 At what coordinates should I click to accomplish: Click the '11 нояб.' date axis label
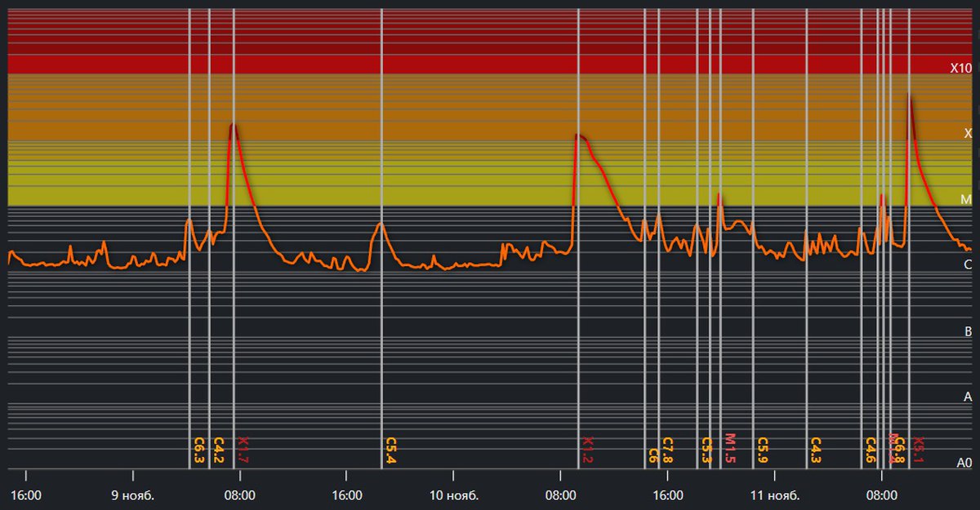point(774,495)
